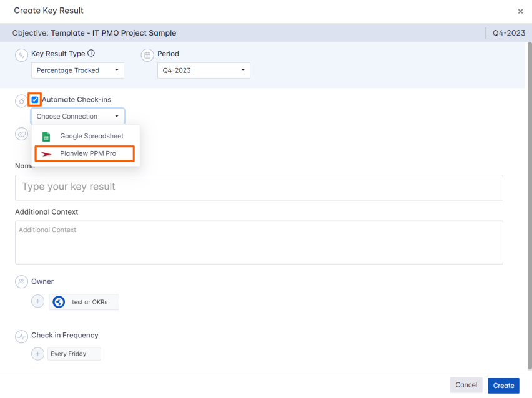Open the Q4-2023 period dropdown
The width and height of the screenshot is (532, 398).
(204, 70)
